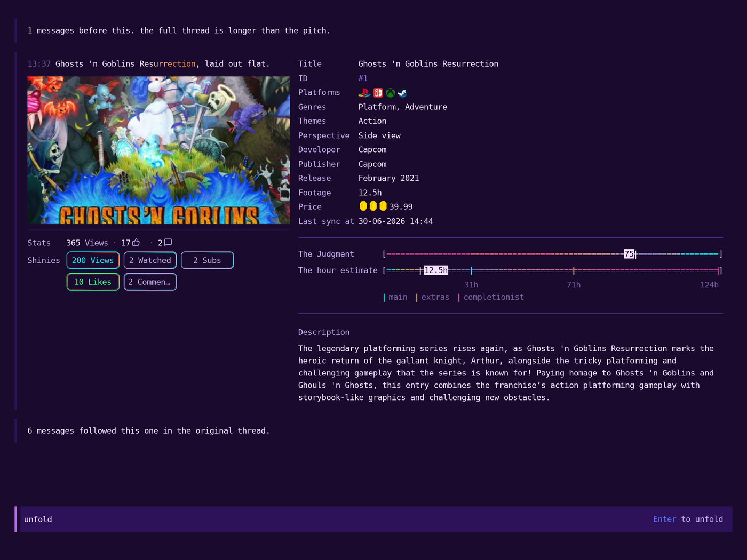Click the Nintendo Switch platform icon

click(378, 93)
